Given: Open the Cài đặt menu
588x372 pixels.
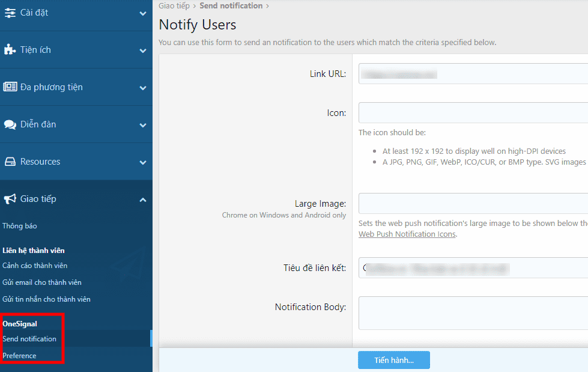Looking at the screenshot, I should click(x=76, y=13).
